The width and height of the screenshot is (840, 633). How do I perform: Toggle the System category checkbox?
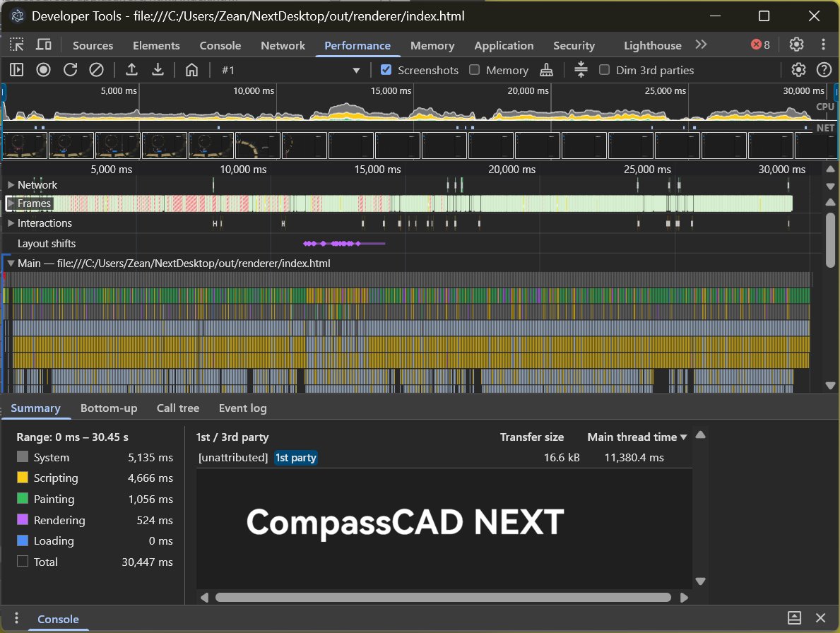[x=23, y=457]
